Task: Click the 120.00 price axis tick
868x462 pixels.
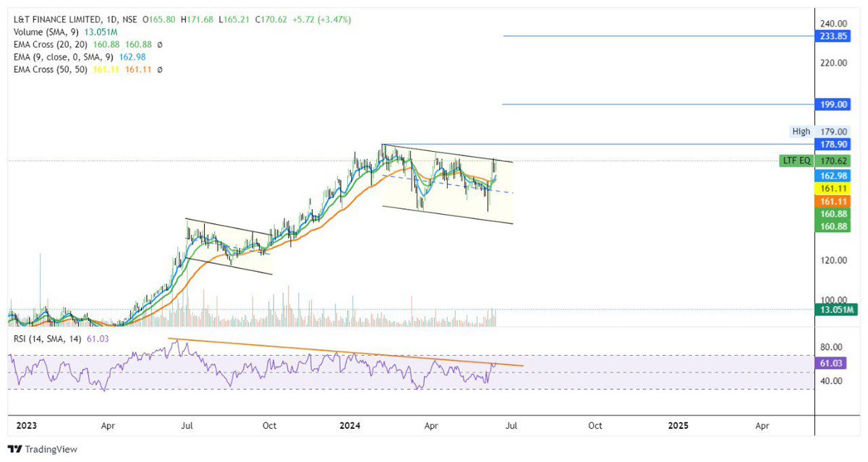Action: 834,260
